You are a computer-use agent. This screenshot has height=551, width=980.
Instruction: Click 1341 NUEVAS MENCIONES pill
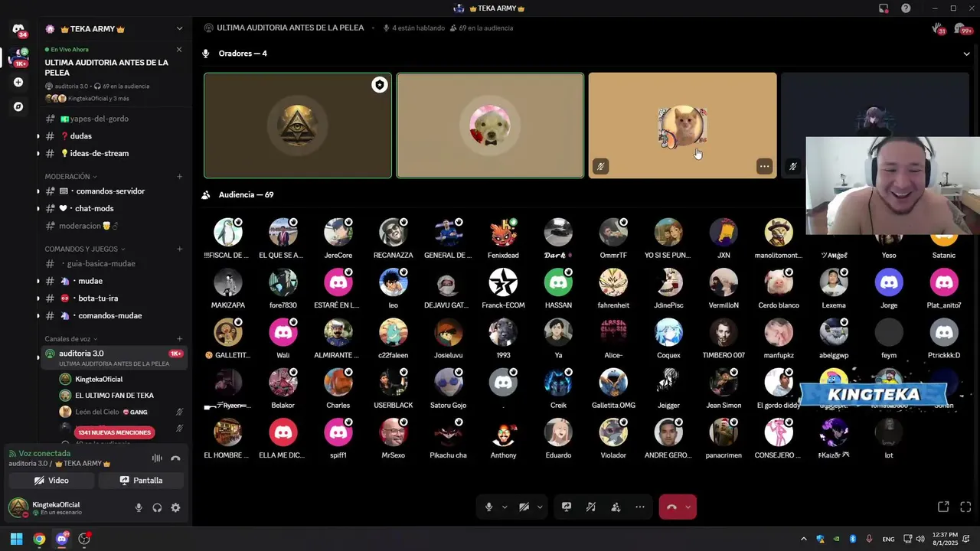click(114, 432)
